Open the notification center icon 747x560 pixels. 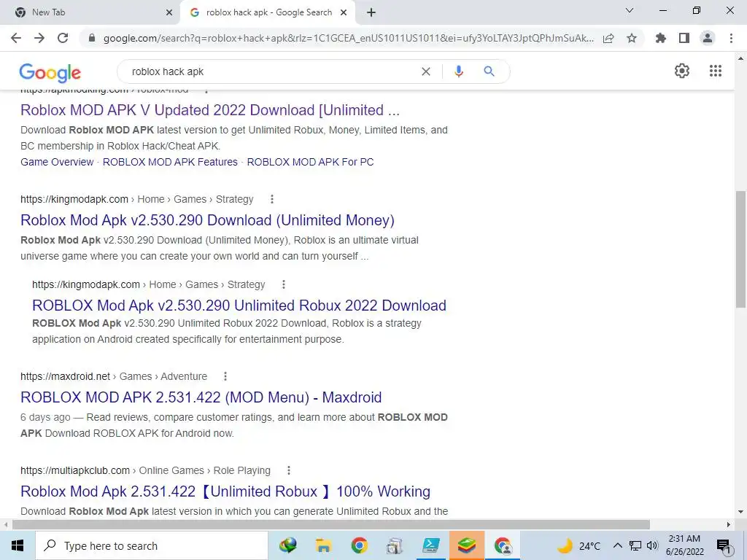(x=724, y=546)
